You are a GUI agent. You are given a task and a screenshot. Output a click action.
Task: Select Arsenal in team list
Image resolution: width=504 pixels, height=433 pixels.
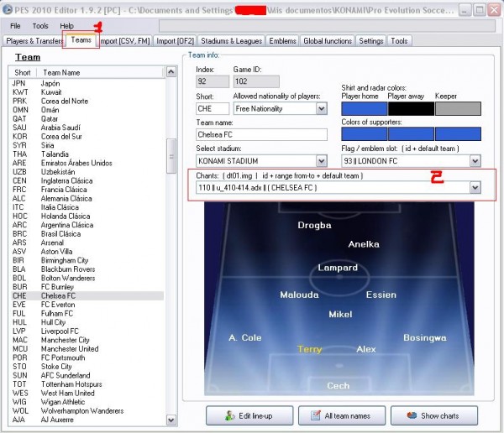[x=87, y=243]
